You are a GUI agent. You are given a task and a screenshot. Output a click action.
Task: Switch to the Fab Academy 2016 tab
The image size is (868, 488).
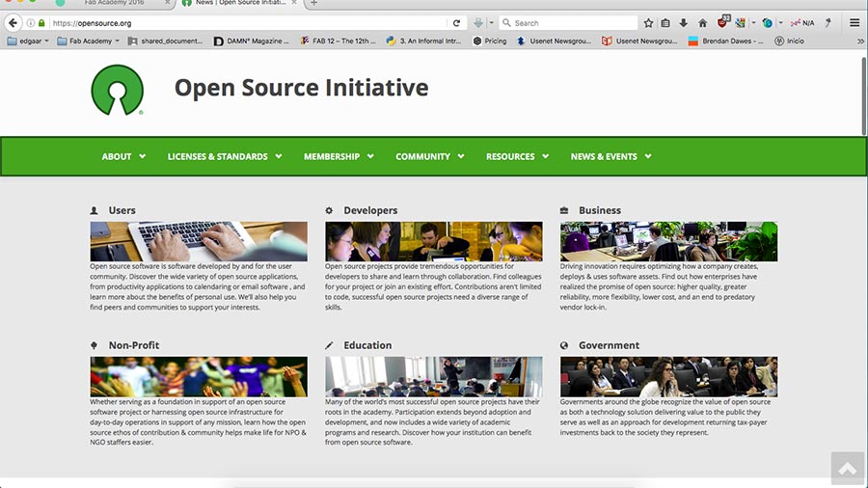point(114,3)
